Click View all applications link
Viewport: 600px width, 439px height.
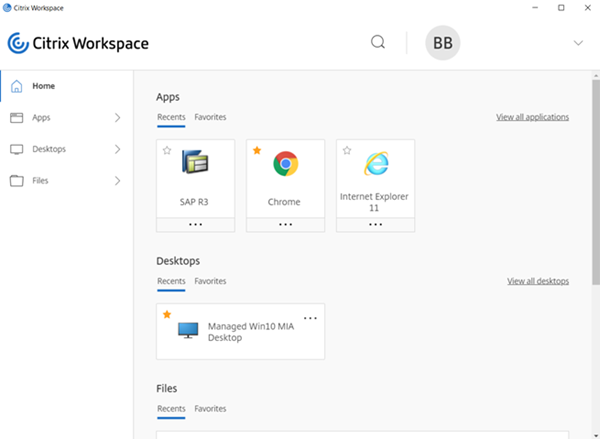[x=532, y=117]
